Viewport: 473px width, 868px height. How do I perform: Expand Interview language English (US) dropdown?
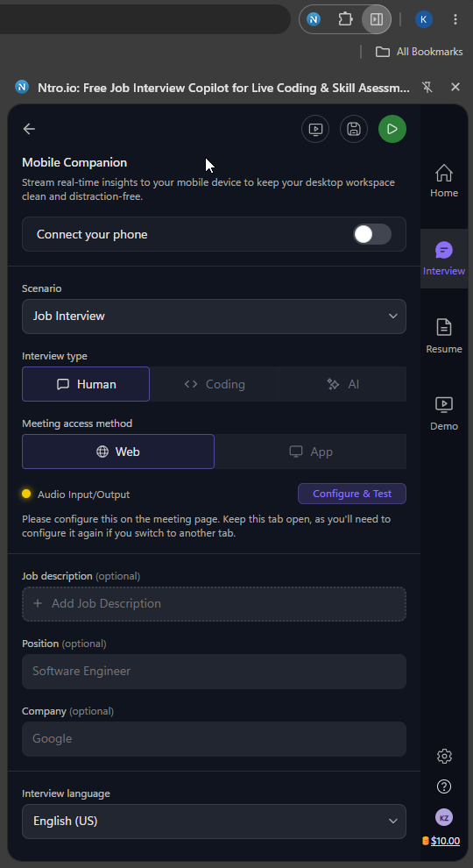tap(214, 822)
